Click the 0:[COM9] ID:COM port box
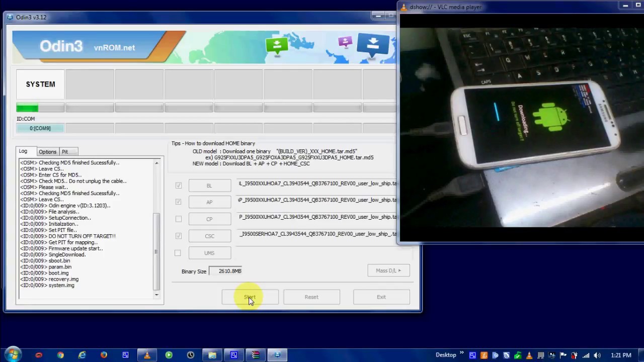This screenshot has height=362, width=644. pyautogui.click(x=40, y=128)
